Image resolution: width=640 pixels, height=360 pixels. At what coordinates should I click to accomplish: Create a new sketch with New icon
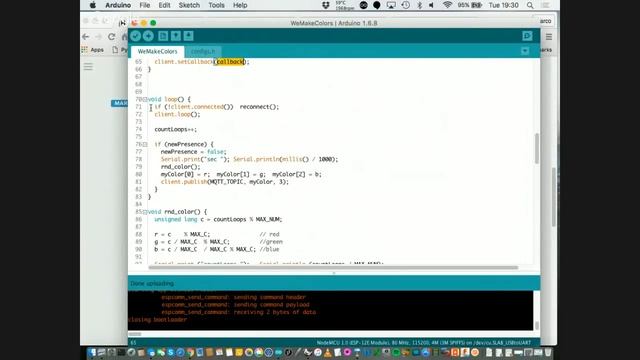[163, 36]
